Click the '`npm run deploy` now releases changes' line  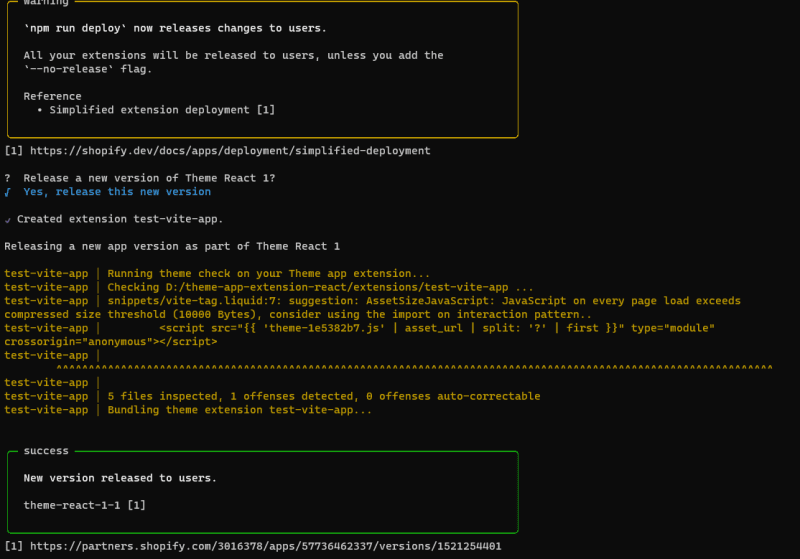click(x=175, y=28)
